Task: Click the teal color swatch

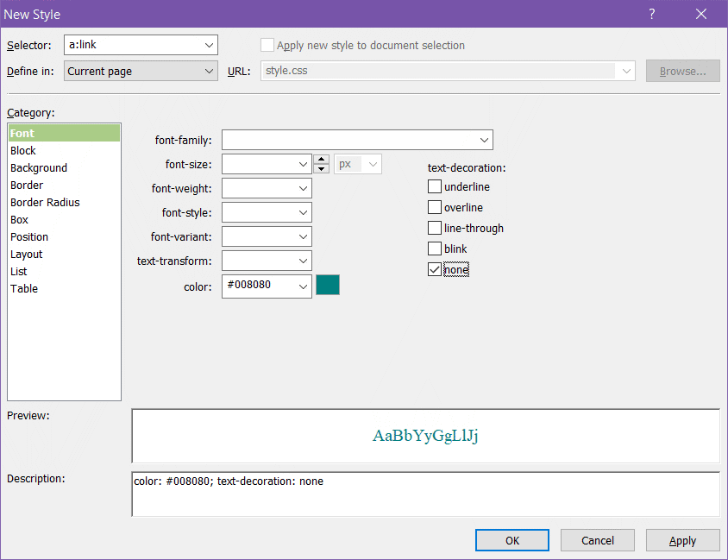Action: (328, 286)
